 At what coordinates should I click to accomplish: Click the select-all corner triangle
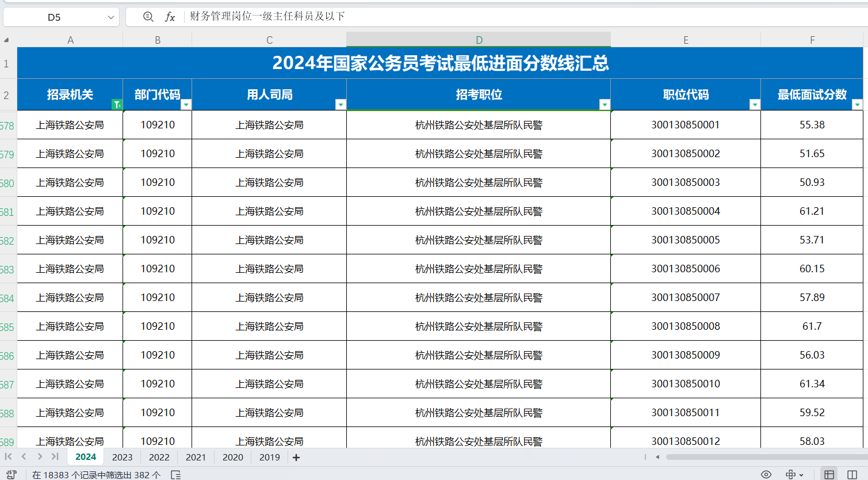click(6, 40)
